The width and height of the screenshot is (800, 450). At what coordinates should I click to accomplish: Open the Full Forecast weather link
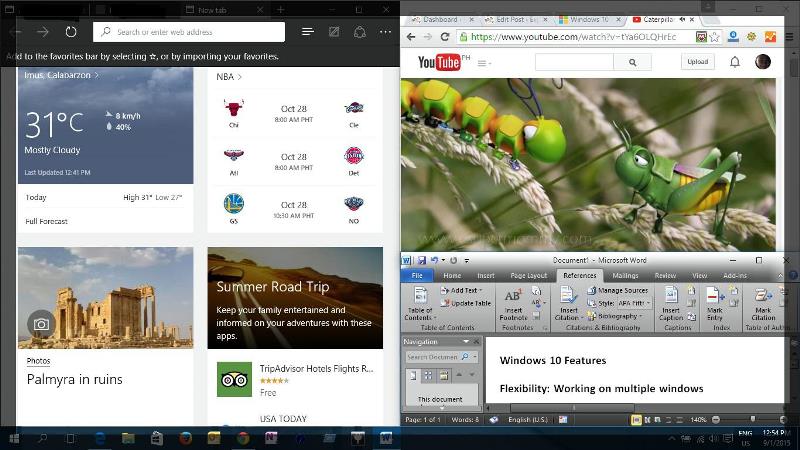pyautogui.click(x=47, y=221)
